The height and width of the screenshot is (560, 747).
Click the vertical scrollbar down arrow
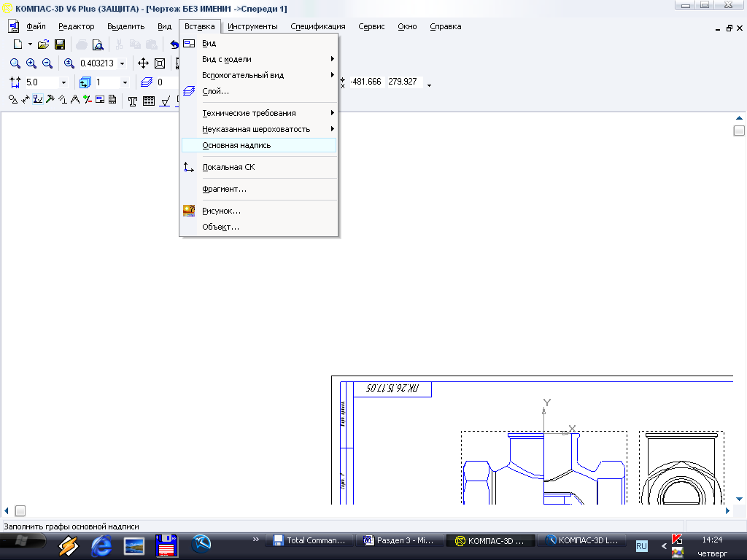click(739, 499)
